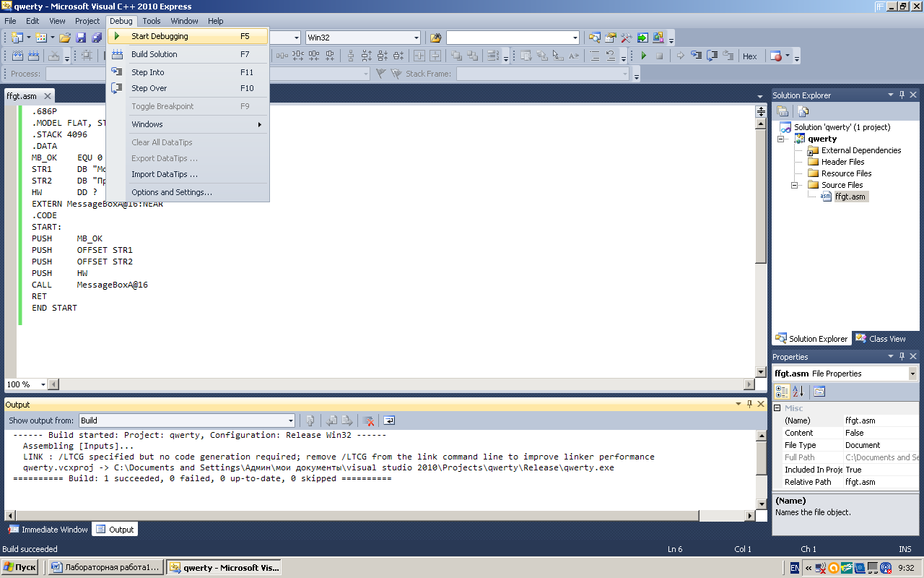Open the Win32 platform dropdown
Image resolution: width=924 pixels, height=578 pixels.
click(417, 38)
